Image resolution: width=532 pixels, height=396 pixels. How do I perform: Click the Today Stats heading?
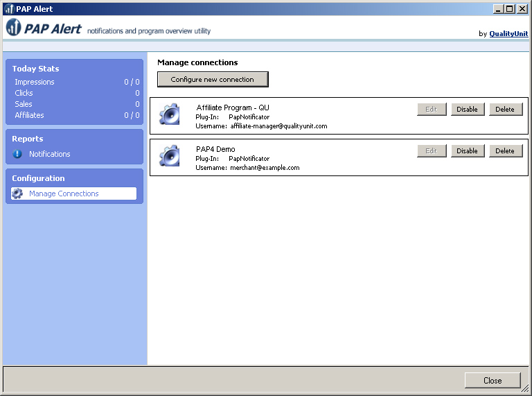coord(35,69)
